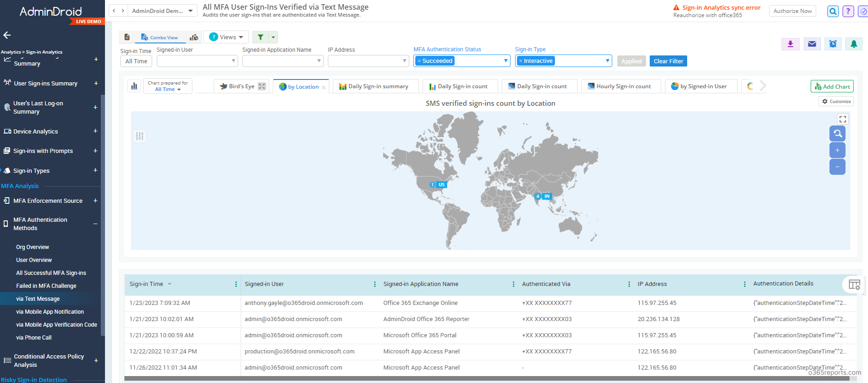Open Authenticated Via column menu dots
The width and height of the screenshot is (868, 383).
click(629, 284)
